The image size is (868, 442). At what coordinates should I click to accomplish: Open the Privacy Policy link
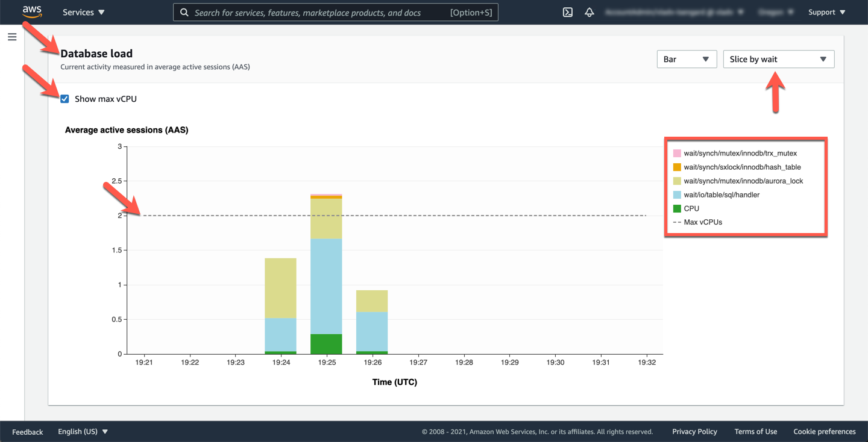pos(694,432)
